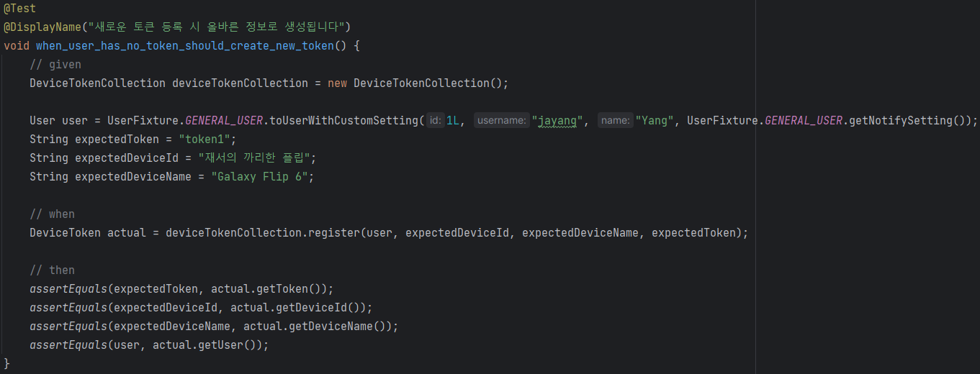Click the @DisplayName annotation
The width and height of the screenshot is (980, 374).
42,27
